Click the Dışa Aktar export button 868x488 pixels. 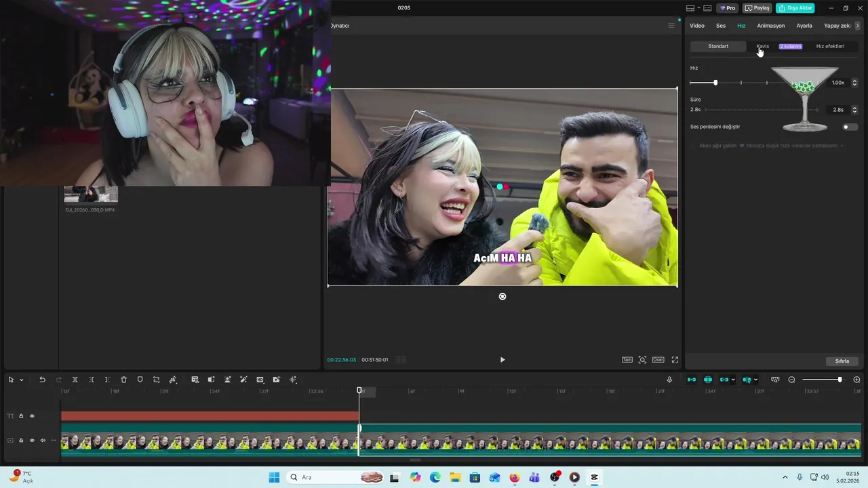[x=795, y=8]
